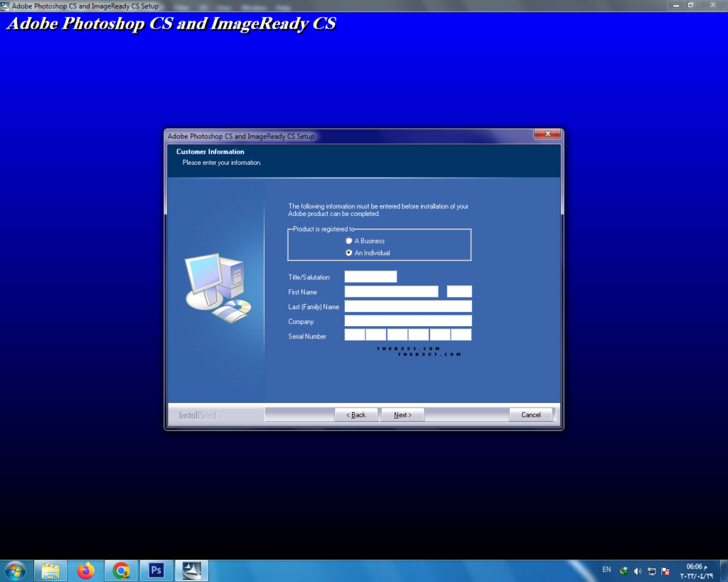Click the Action Center flag icon
This screenshot has width=728, height=582.
point(665,571)
